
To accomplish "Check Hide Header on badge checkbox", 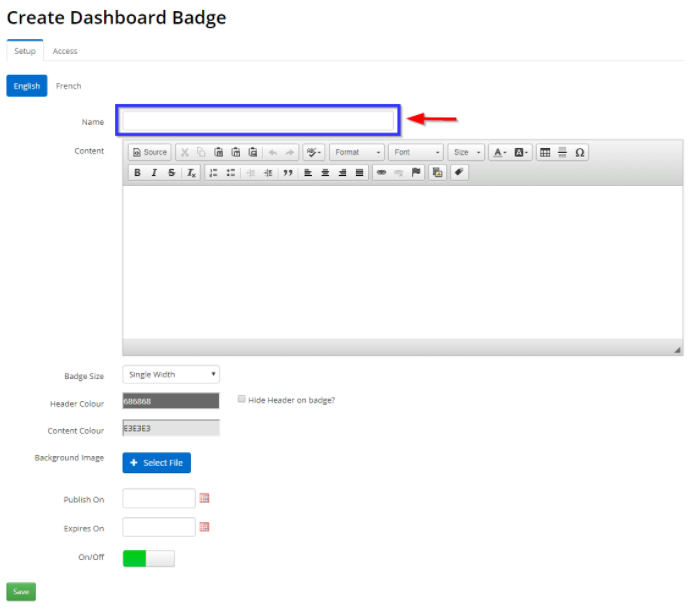I will (x=242, y=399).
